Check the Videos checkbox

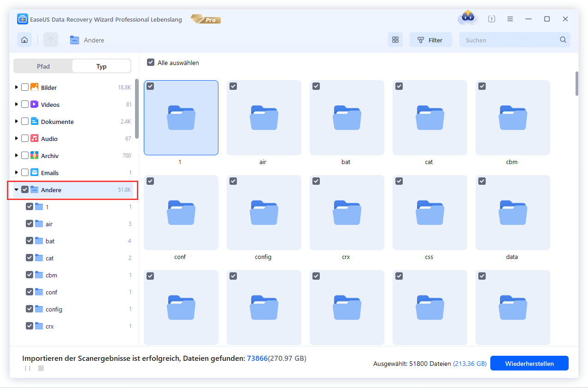(25, 104)
